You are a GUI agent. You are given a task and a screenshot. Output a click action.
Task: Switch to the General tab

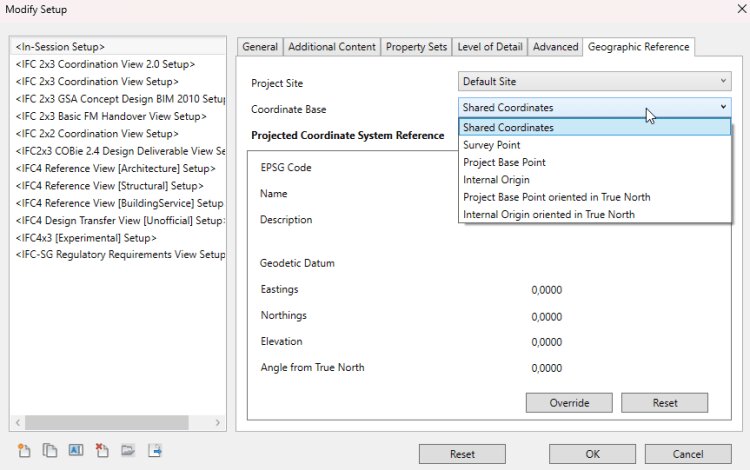(x=260, y=47)
